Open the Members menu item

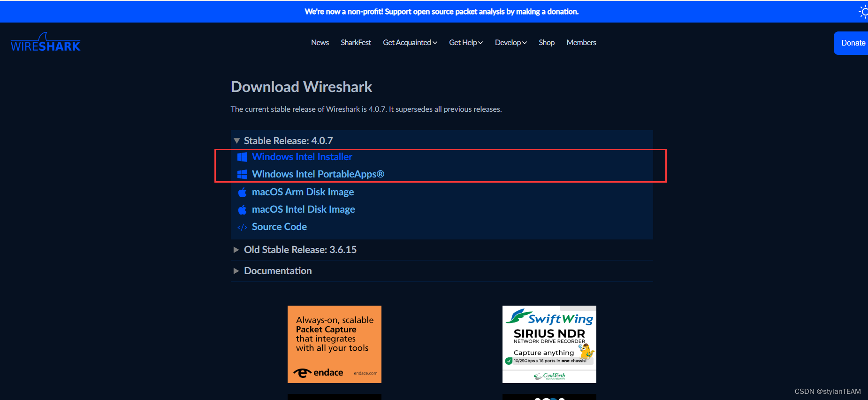tap(581, 42)
